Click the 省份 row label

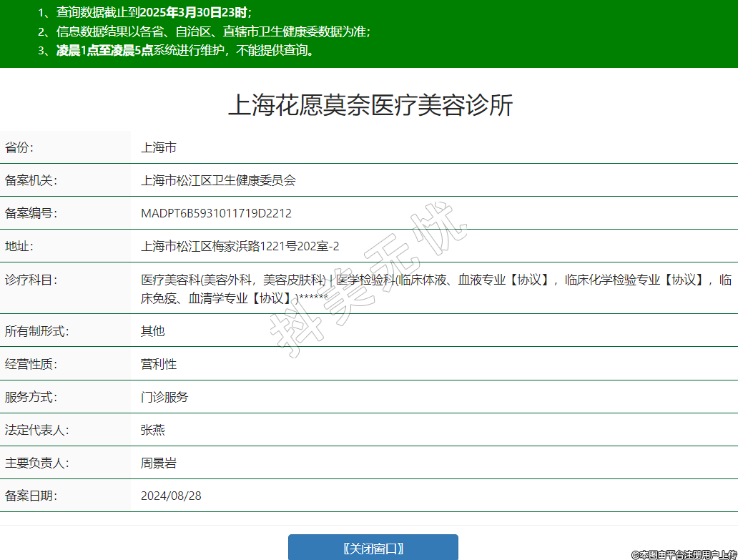point(19,148)
